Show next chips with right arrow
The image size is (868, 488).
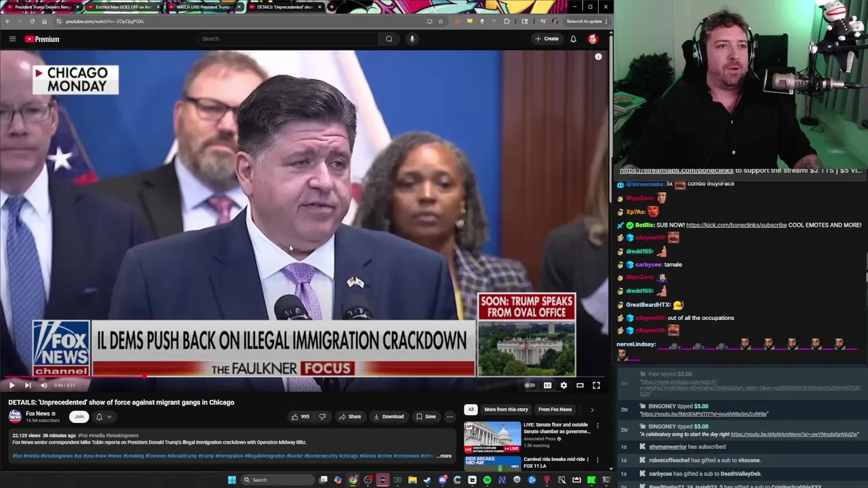[x=592, y=409]
